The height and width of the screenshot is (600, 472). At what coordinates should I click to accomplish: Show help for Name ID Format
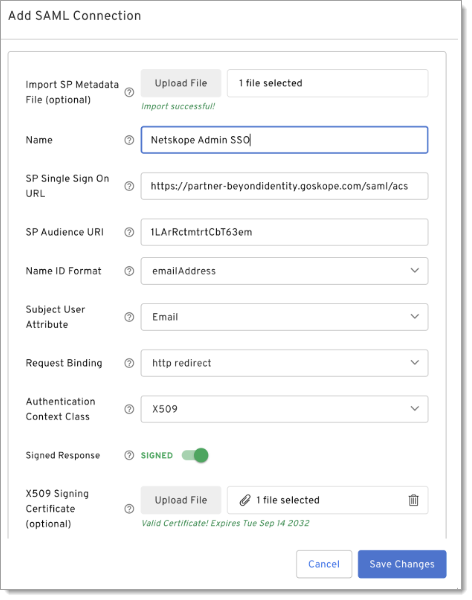click(129, 271)
